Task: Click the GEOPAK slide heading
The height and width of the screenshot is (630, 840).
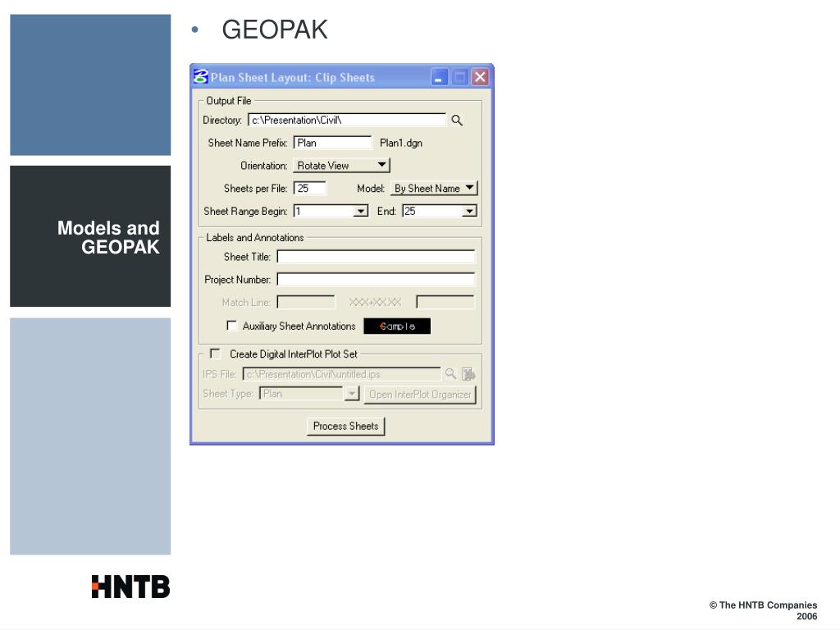Action: (x=274, y=30)
